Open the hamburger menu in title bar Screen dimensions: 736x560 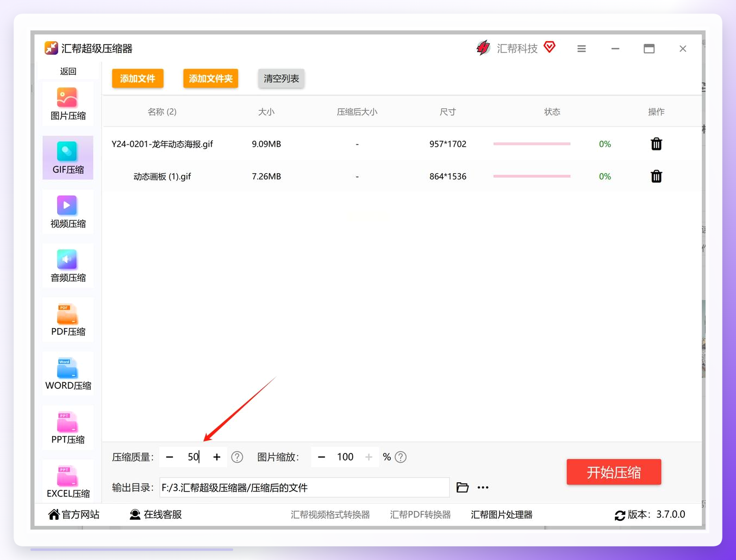click(582, 49)
